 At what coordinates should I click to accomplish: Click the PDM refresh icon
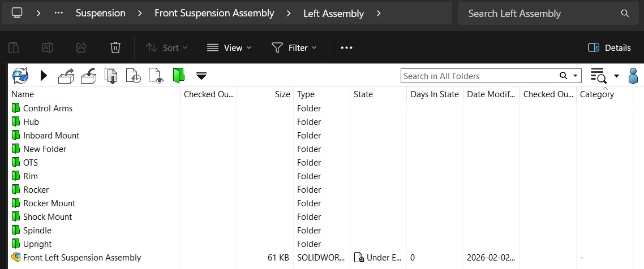[x=20, y=75]
